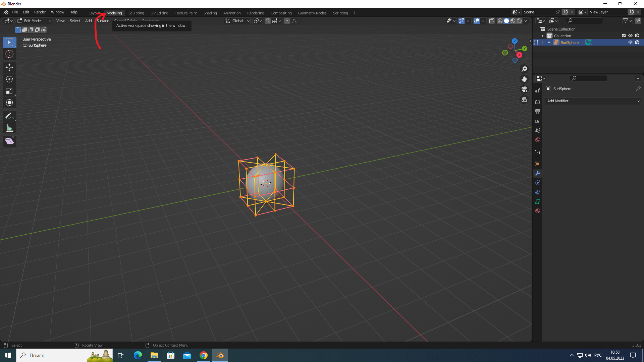
Task: Switch to Geometry Nodes workspace tab
Action: coord(312,13)
